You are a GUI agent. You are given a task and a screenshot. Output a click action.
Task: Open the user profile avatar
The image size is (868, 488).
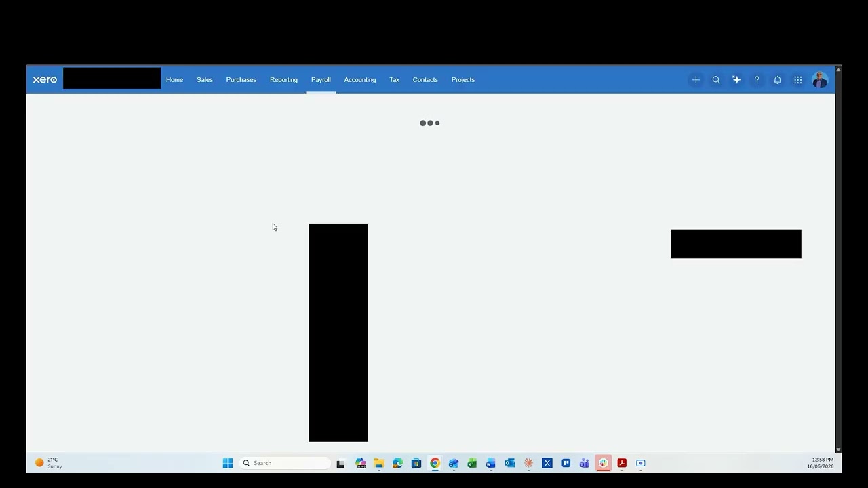819,79
